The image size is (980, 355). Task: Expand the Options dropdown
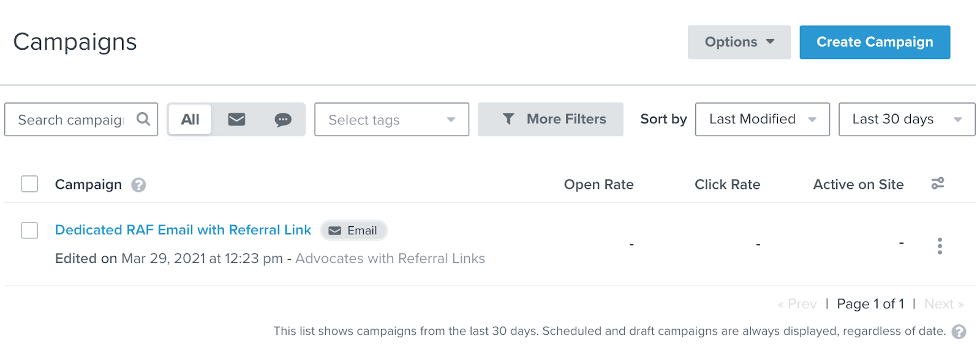[739, 42]
